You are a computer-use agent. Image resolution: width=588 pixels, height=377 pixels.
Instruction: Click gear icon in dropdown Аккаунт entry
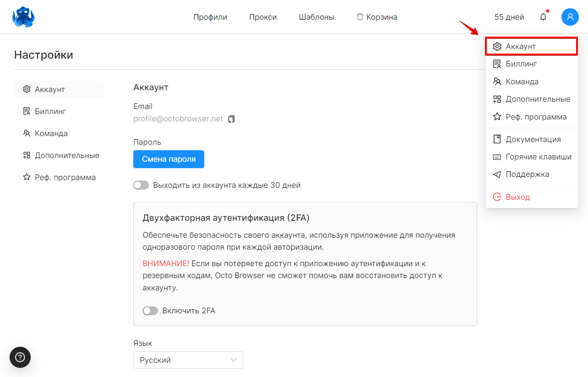point(497,47)
